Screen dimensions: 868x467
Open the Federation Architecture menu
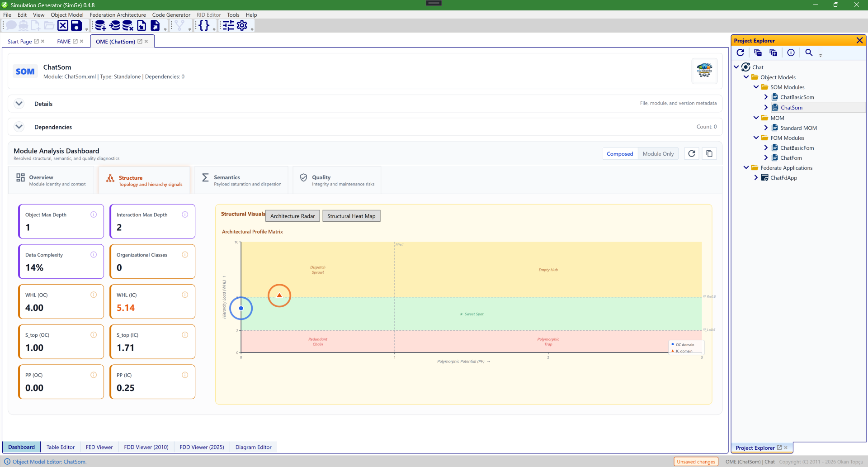click(118, 14)
